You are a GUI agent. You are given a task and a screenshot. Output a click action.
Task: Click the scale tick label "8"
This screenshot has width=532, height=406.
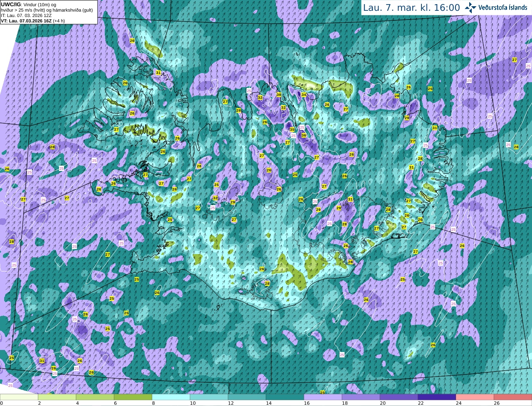(153, 403)
